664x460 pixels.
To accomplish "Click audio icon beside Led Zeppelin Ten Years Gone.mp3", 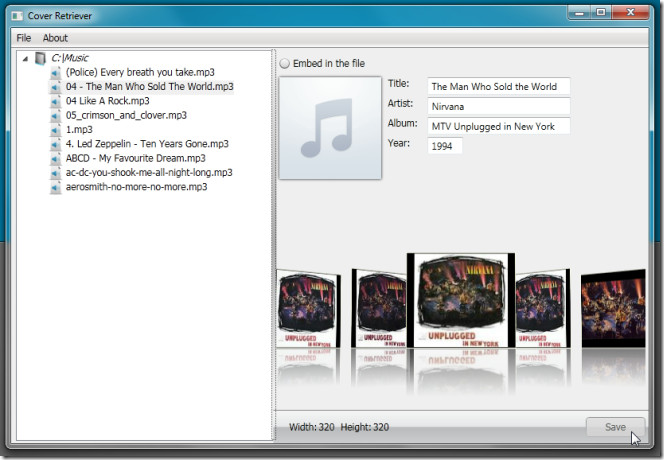I will click(55, 144).
